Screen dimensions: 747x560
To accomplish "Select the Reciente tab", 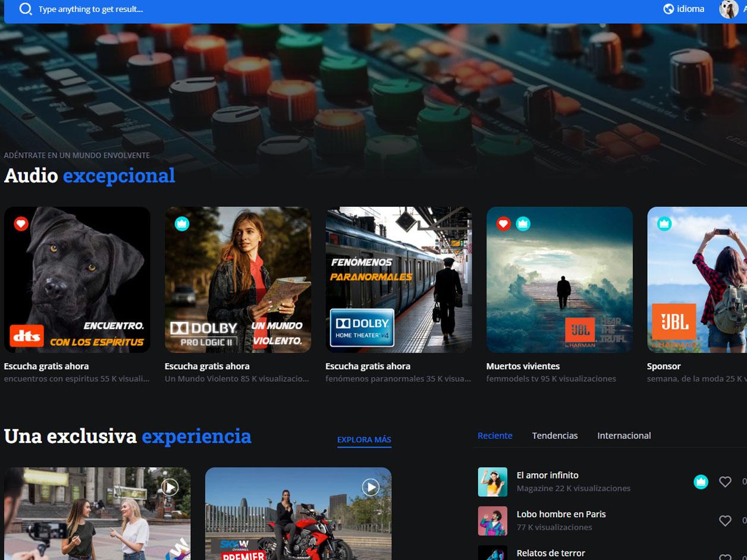I will (495, 436).
